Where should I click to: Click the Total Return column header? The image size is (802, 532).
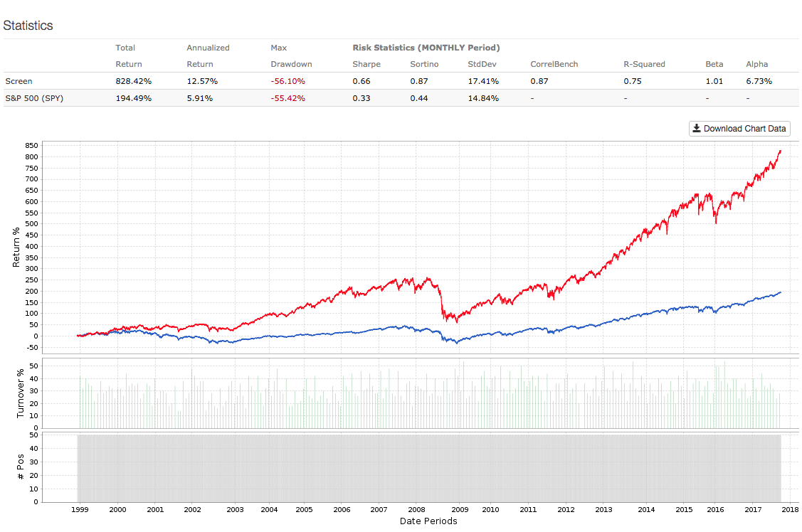click(x=126, y=55)
